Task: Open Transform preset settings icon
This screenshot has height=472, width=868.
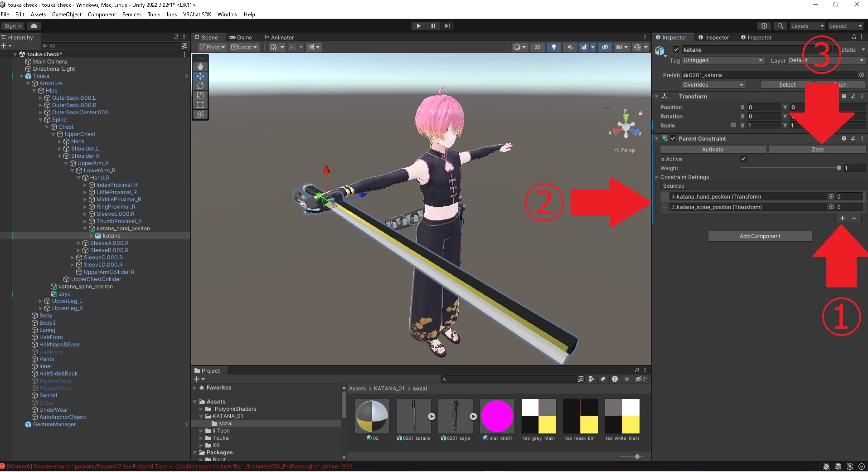Action: click(853, 97)
